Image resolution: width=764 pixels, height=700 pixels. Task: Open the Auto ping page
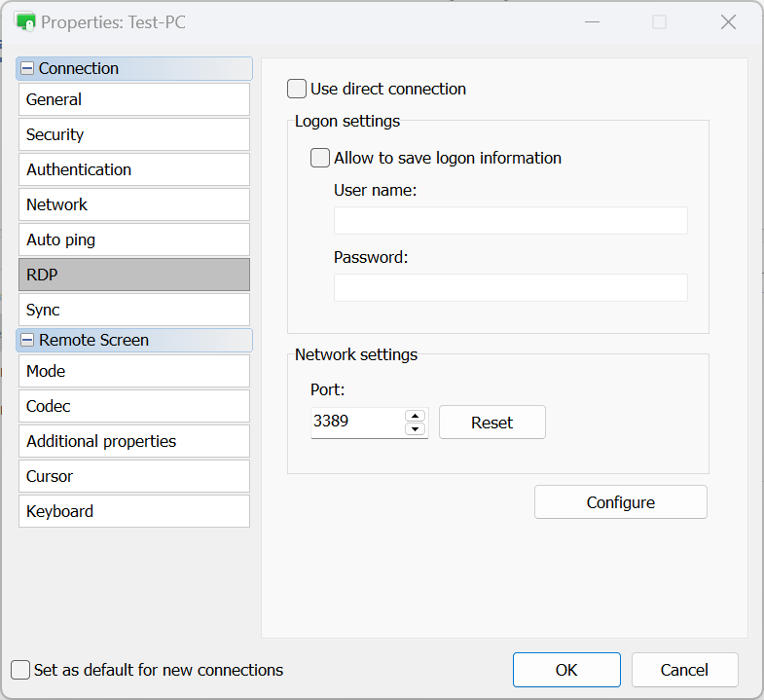click(x=134, y=239)
